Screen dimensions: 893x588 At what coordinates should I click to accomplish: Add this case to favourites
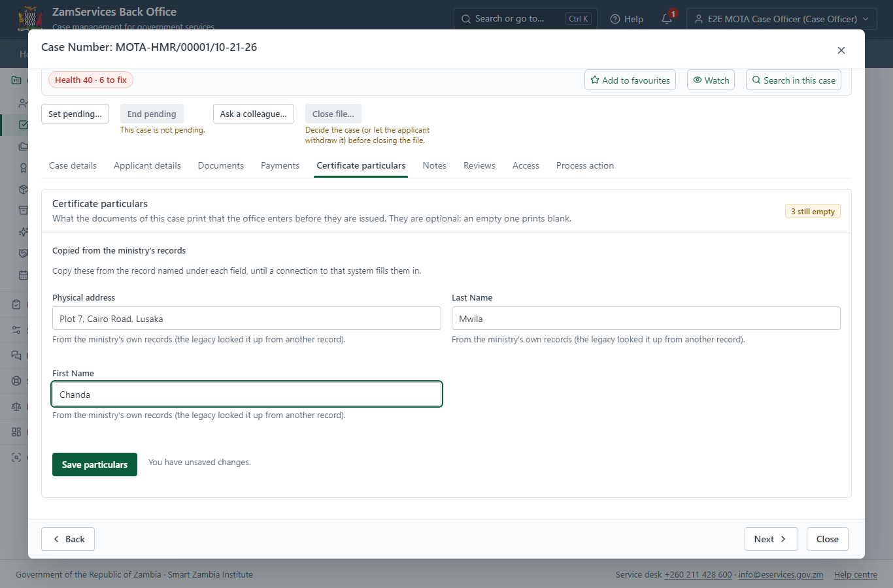tap(630, 80)
